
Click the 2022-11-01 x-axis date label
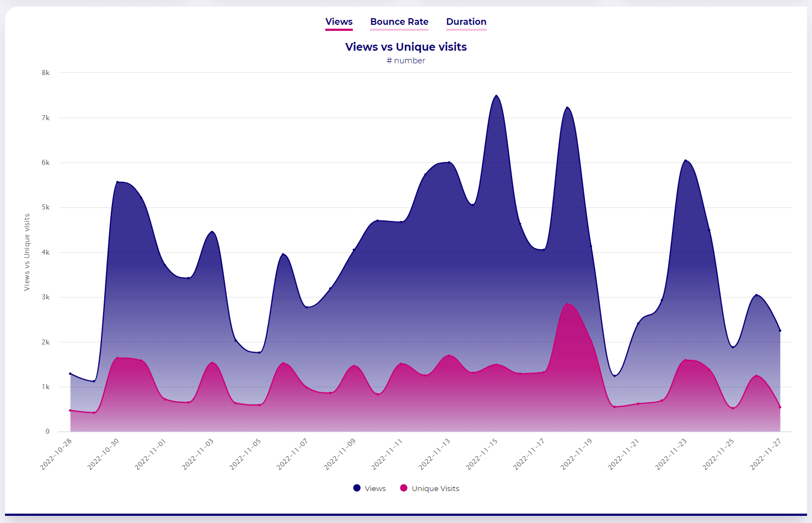coord(150,454)
